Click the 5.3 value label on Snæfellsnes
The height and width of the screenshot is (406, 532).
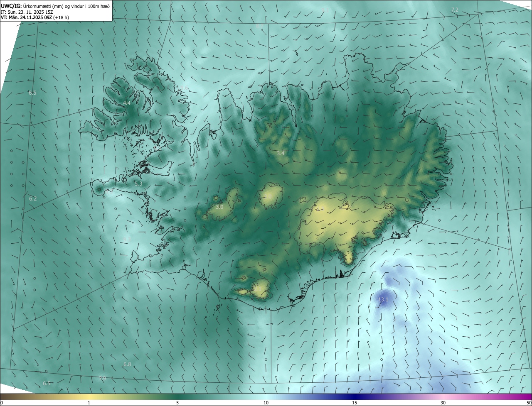click(138, 183)
